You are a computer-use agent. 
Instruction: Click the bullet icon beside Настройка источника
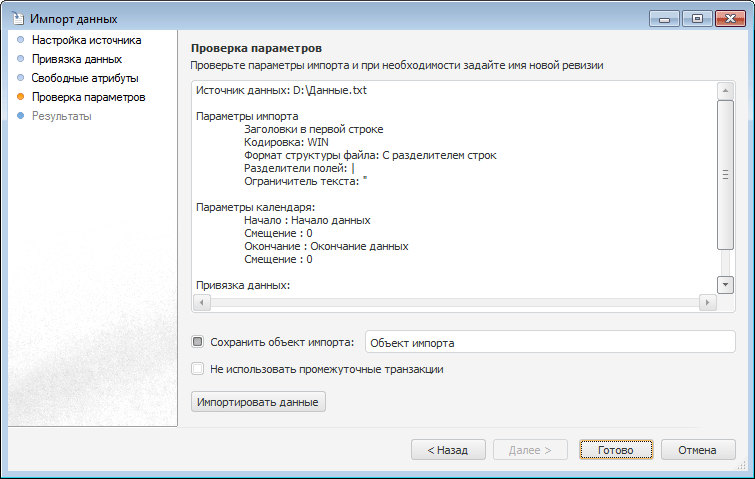click(20, 41)
